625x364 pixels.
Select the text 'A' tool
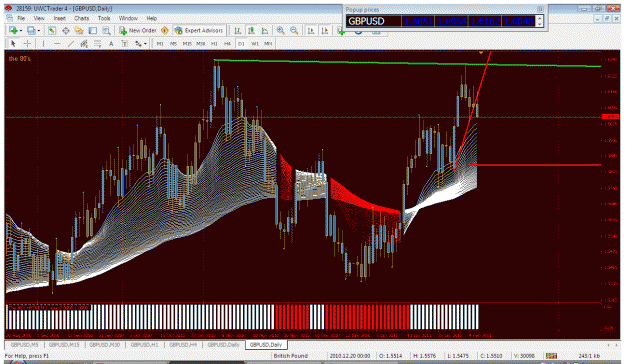[x=111, y=43]
